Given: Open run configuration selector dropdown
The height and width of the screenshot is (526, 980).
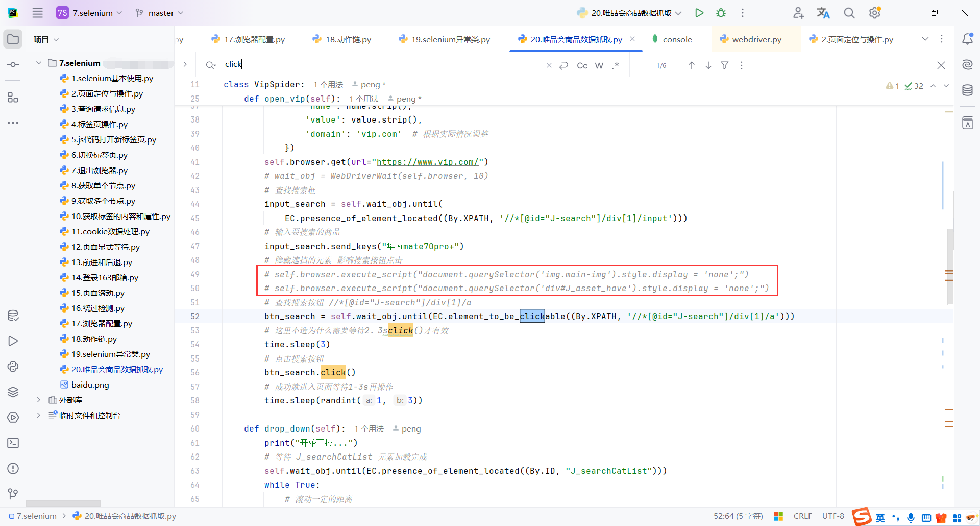Looking at the screenshot, I should 629,13.
